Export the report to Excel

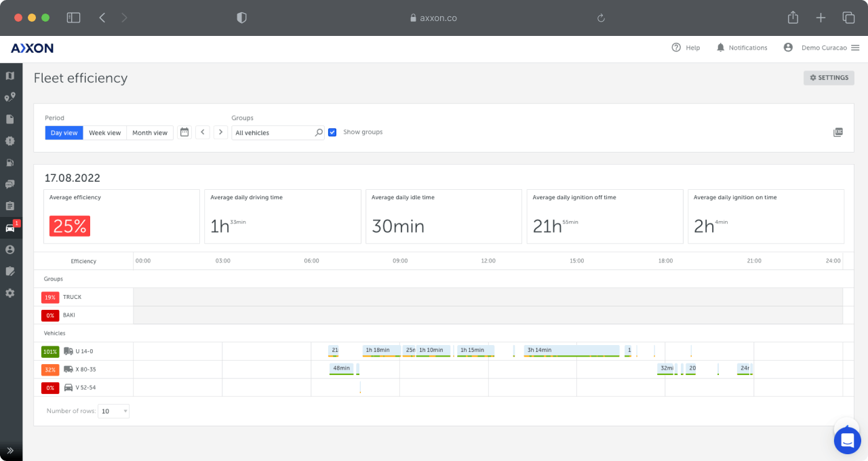click(x=838, y=132)
